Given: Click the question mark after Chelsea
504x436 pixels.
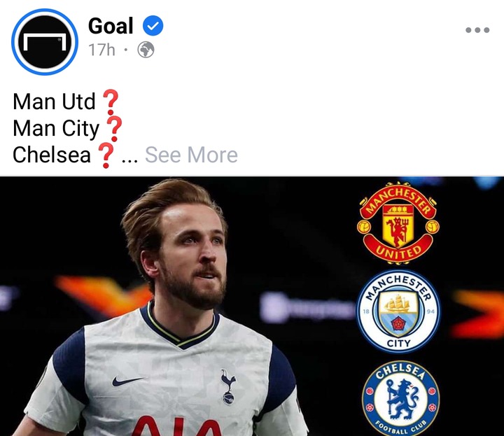Looking at the screenshot, I should point(106,155).
